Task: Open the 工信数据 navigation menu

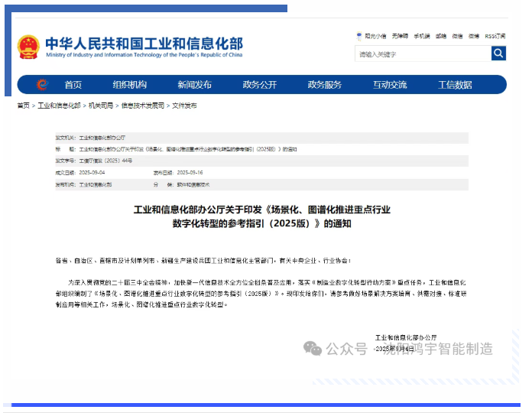Action: pyautogui.click(x=455, y=84)
